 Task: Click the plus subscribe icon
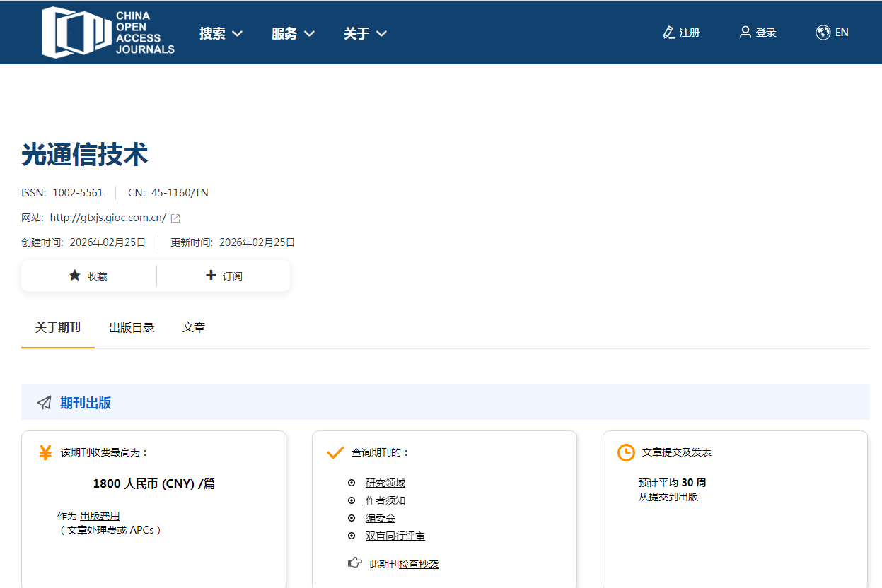point(211,276)
